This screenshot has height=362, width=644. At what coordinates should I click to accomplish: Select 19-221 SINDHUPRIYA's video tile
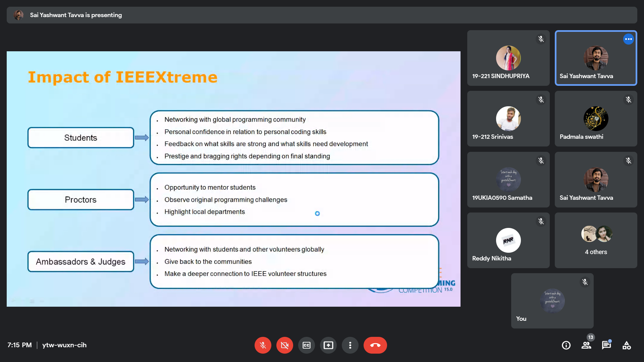coord(508,58)
